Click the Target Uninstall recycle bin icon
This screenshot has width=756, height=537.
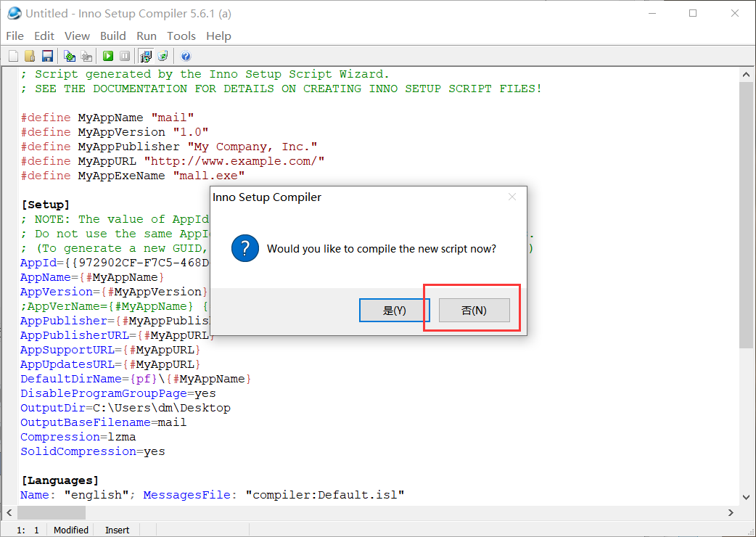click(163, 57)
